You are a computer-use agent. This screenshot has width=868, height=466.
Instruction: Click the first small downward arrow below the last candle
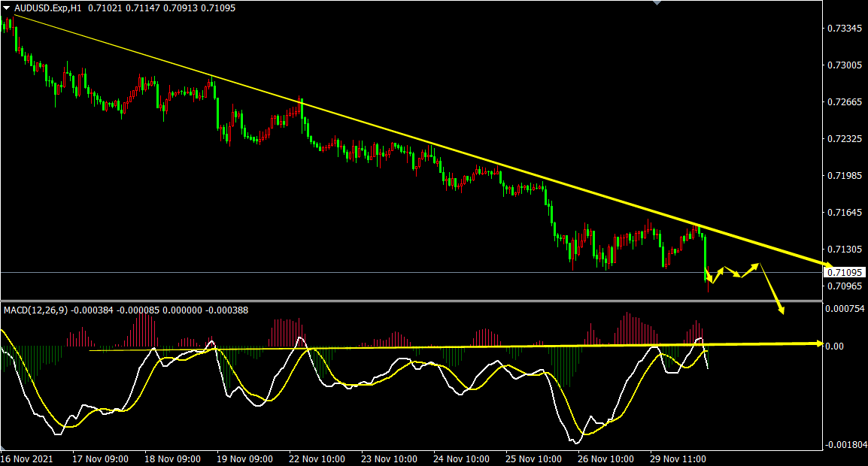coord(709,280)
